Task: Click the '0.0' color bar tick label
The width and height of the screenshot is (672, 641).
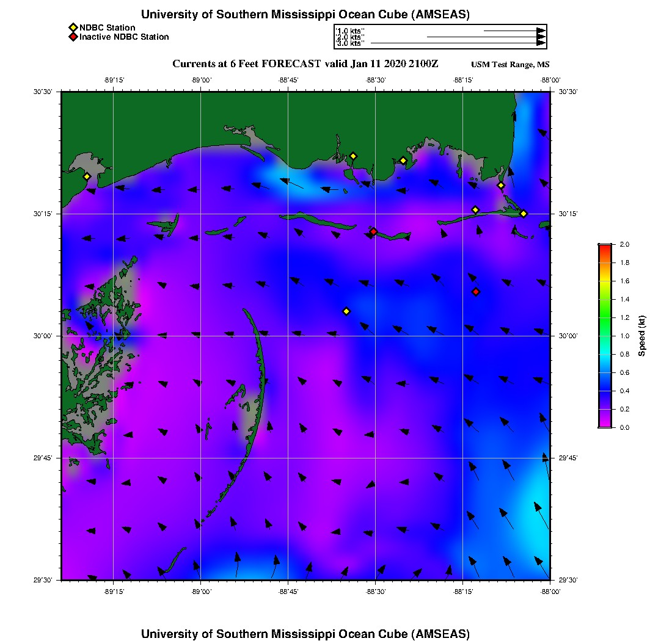Action: pos(624,427)
